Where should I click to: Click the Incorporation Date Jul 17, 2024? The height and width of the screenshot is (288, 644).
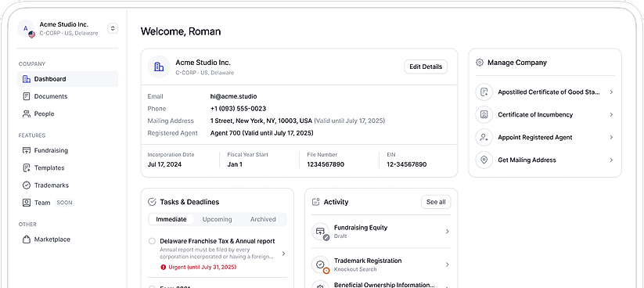click(x=164, y=164)
